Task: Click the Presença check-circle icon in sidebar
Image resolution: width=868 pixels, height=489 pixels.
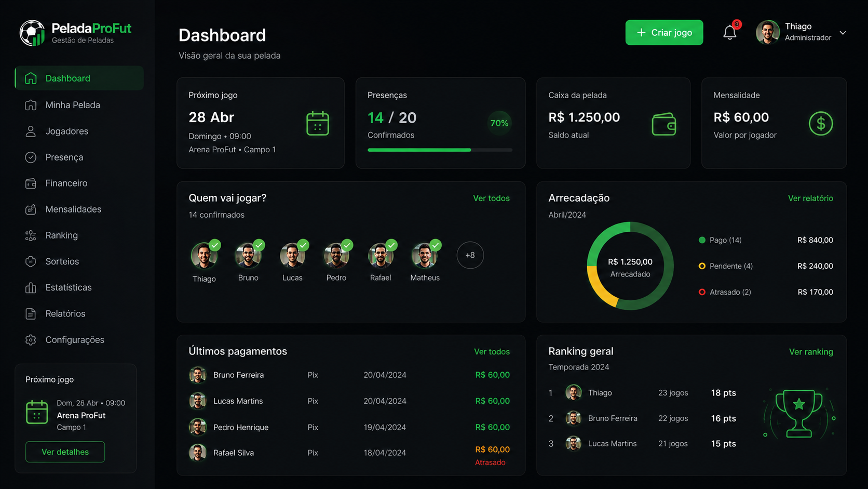Action: (31, 157)
